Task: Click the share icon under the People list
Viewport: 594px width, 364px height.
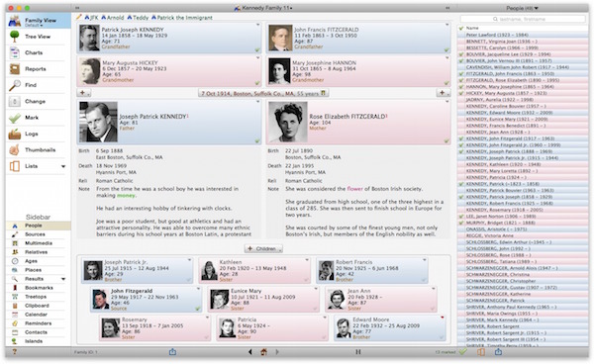Action: 498,351
